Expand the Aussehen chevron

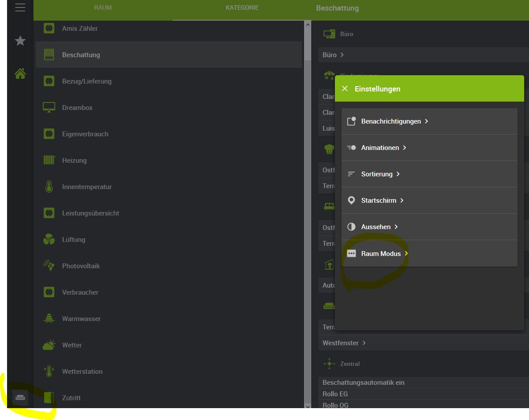click(396, 227)
